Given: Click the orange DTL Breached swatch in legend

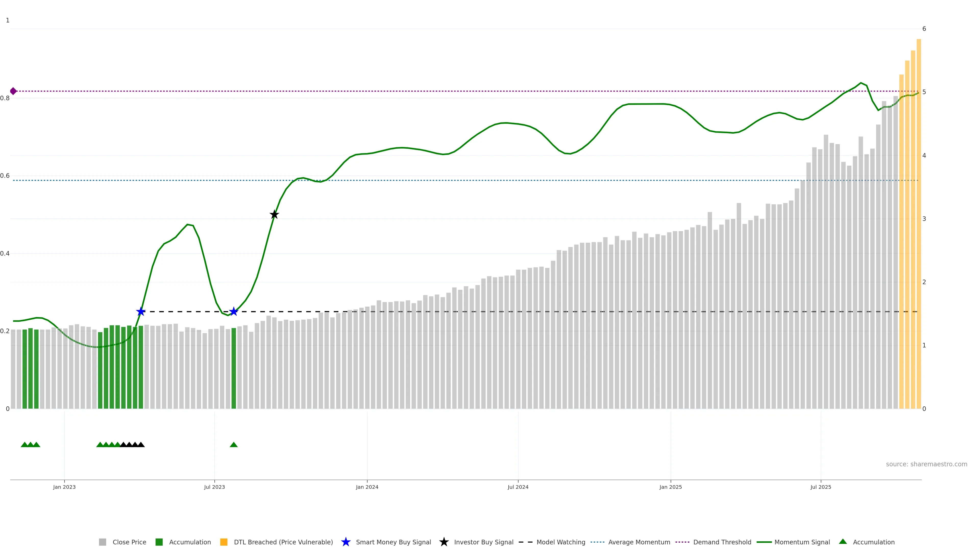Looking at the screenshot, I should tap(224, 542).
